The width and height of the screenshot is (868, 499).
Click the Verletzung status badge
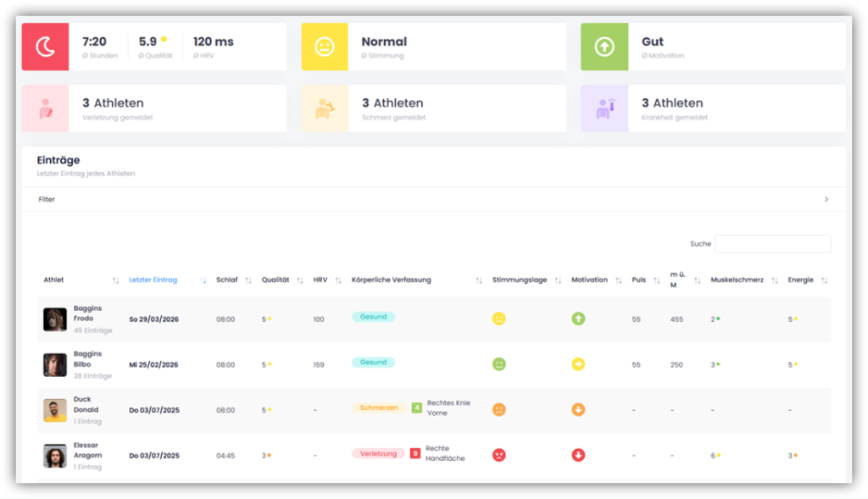(378, 453)
